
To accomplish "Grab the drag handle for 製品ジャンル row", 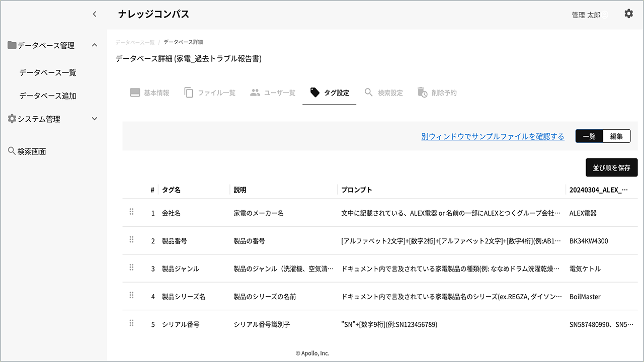I will [x=131, y=267].
